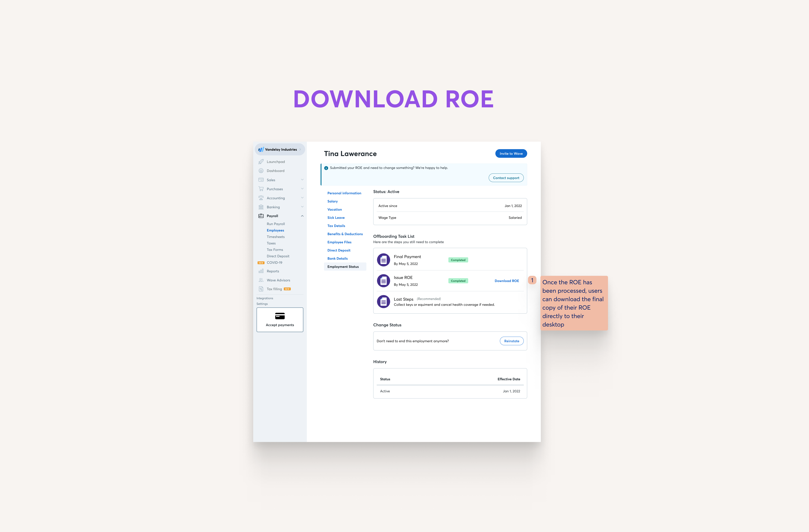Switch to the Salary tab

(332, 201)
